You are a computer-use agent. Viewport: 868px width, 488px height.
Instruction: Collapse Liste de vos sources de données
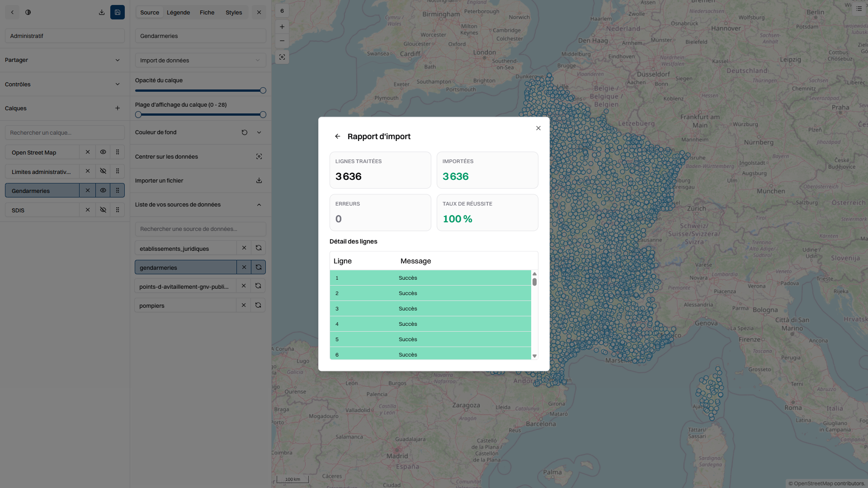pos(259,205)
